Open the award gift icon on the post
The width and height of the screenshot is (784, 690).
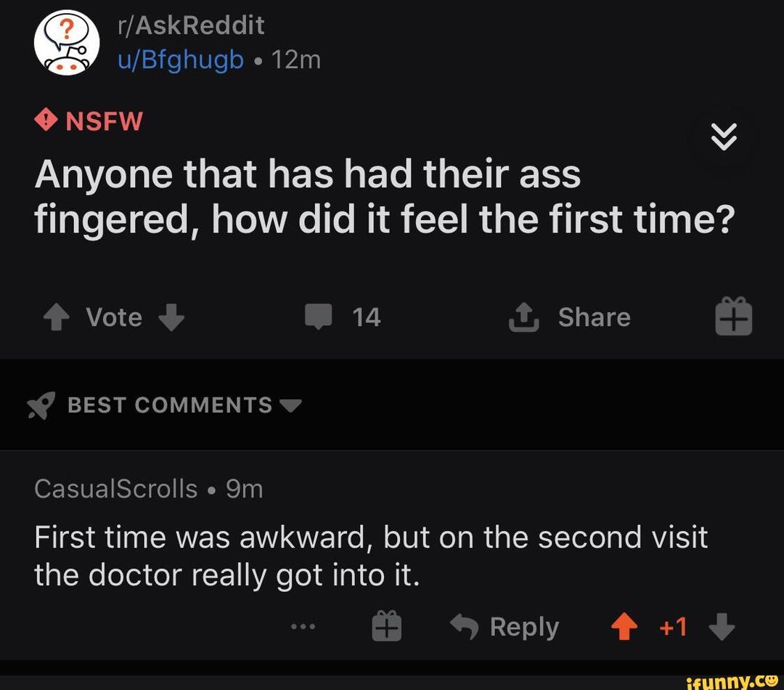click(733, 316)
